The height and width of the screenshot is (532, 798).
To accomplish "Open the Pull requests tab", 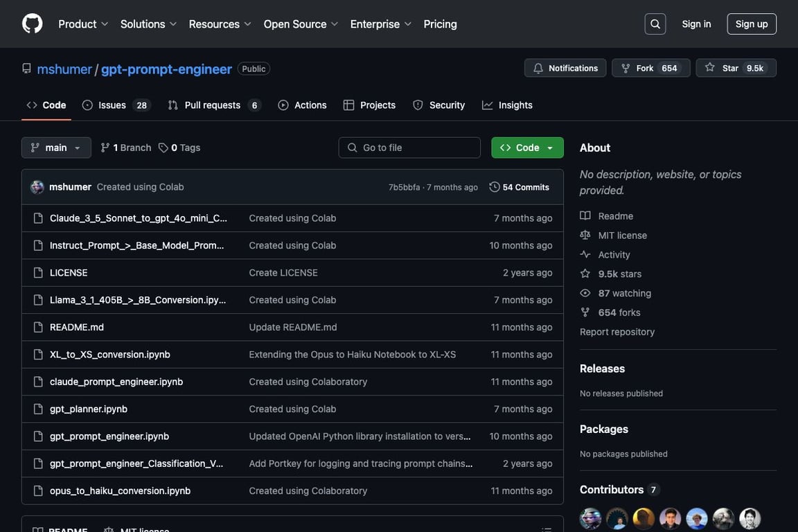I will (213, 105).
